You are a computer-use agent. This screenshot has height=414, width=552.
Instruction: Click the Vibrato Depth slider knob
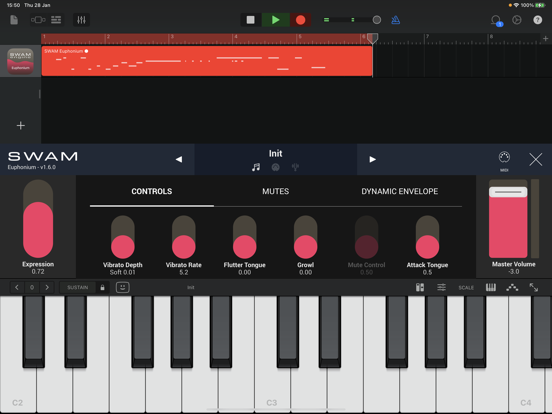click(123, 247)
